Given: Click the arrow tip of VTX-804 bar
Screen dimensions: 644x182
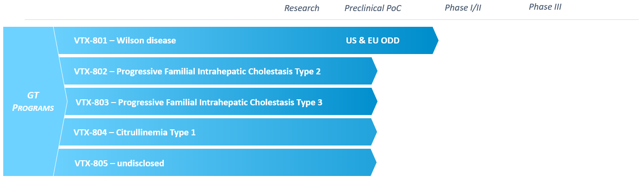Looking at the screenshot, I should click(x=374, y=132).
